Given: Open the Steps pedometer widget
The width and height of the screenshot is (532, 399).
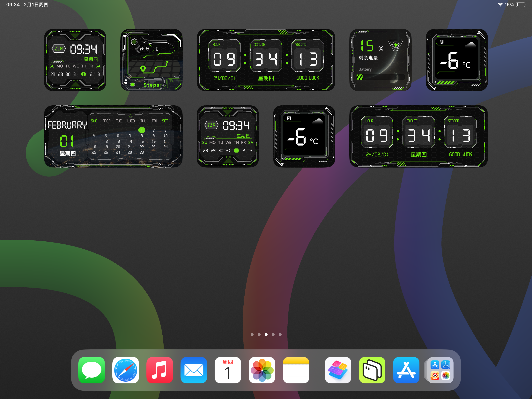Looking at the screenshot, I should [x=151, y=60].
